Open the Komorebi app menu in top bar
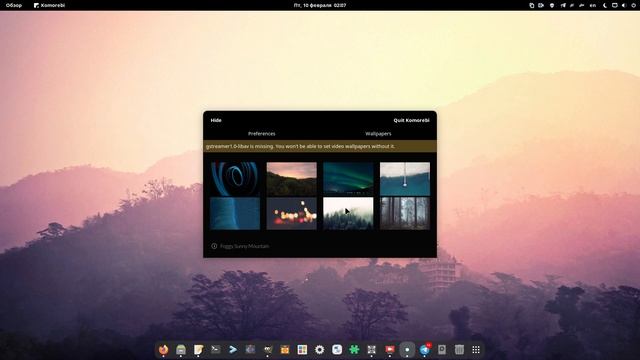This screenshot has width=640, height=360. pyautogui.click(x=49, y=5)
